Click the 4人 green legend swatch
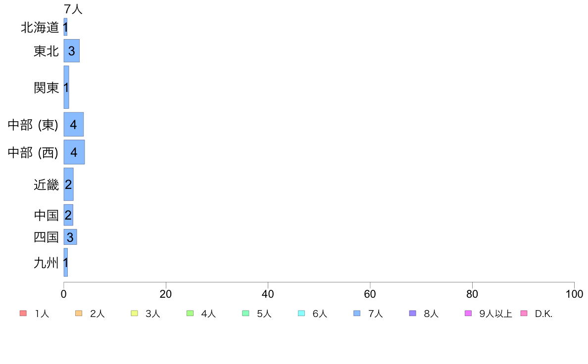The image size is (588, 364). 190,313
